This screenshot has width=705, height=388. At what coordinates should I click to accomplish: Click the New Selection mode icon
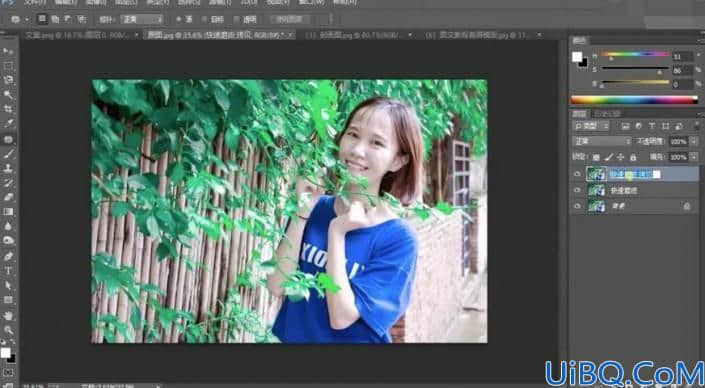[42, 19]
